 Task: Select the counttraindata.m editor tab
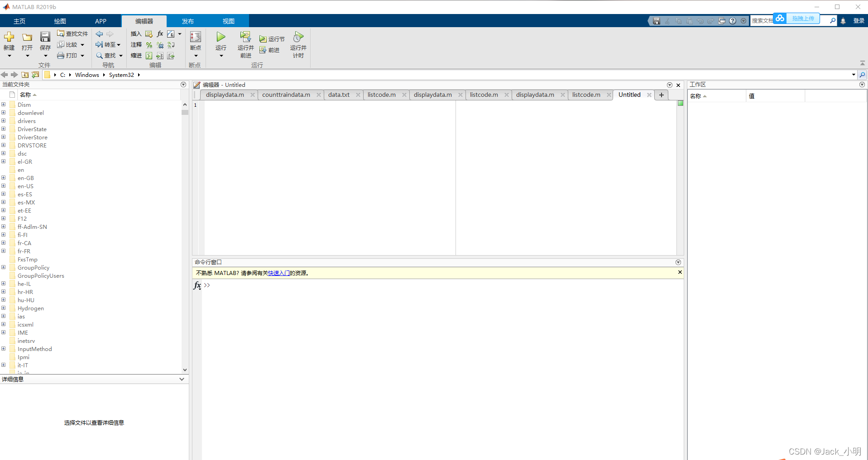286,95
